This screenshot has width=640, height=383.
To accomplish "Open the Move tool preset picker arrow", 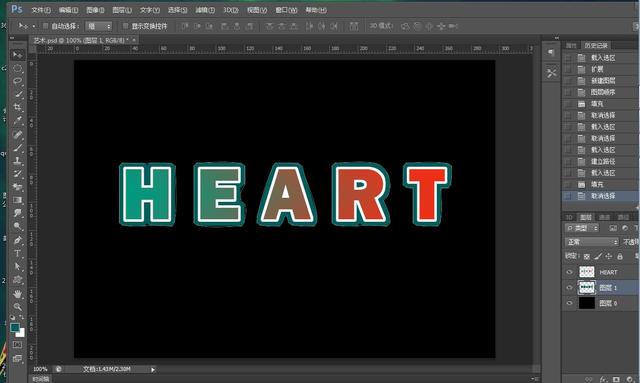I will (x=33, y=26).
